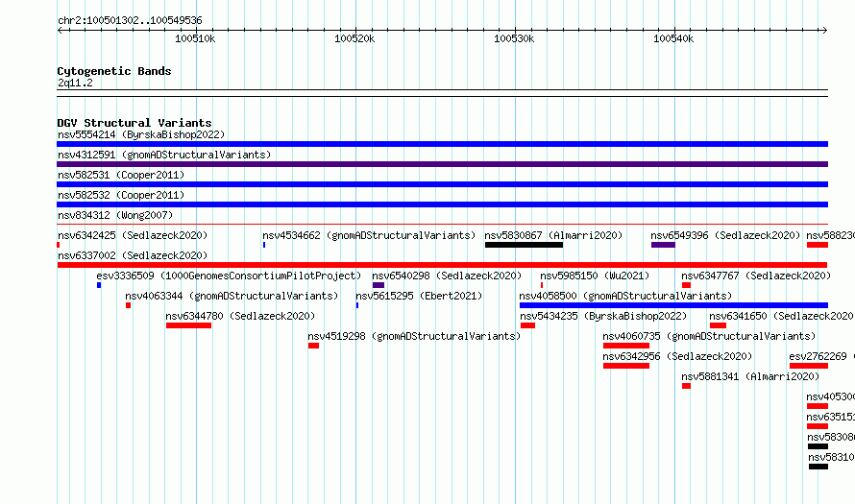The width and height of the screenshot is (855, 504).
Task: Click the blue mark under nsv5615295
Action: tap(357, 305)
